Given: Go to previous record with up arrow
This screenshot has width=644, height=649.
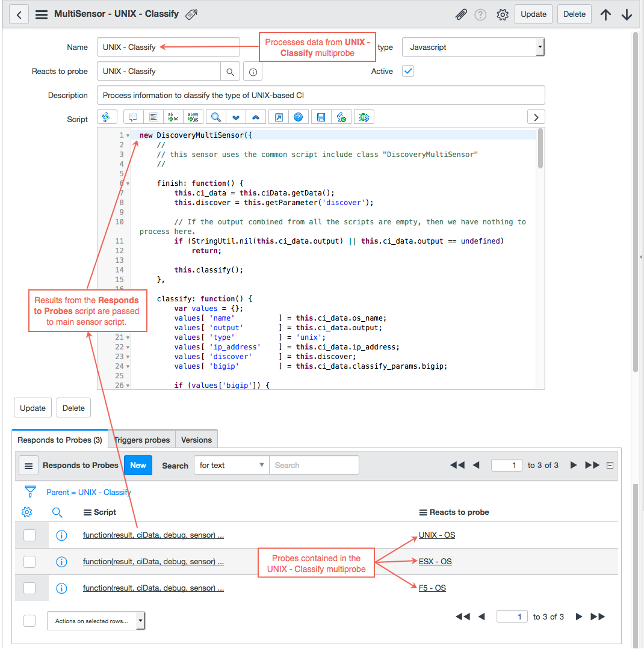Looking at the screenshot, I should coord(605,14).
